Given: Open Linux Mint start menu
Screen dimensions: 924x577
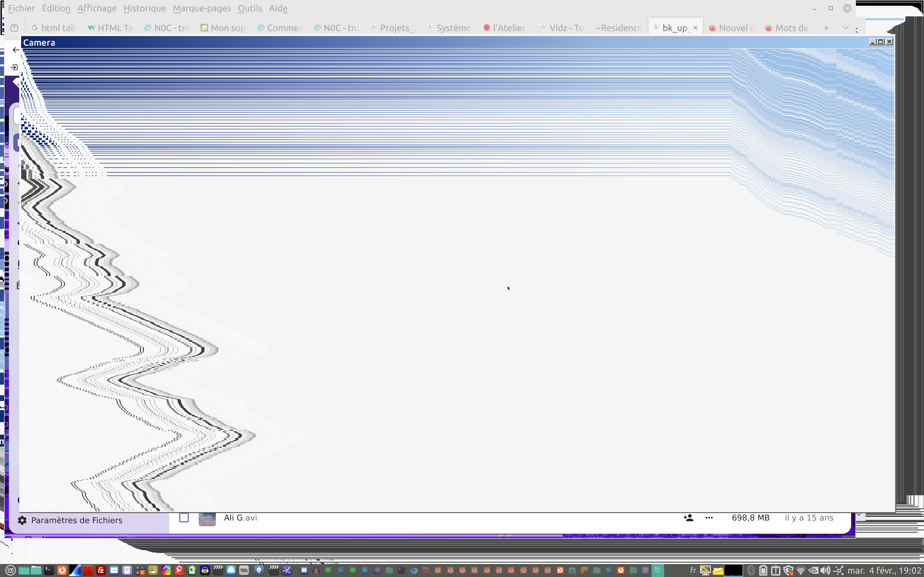Looking at the screenshot, I should tap(10, 571).
